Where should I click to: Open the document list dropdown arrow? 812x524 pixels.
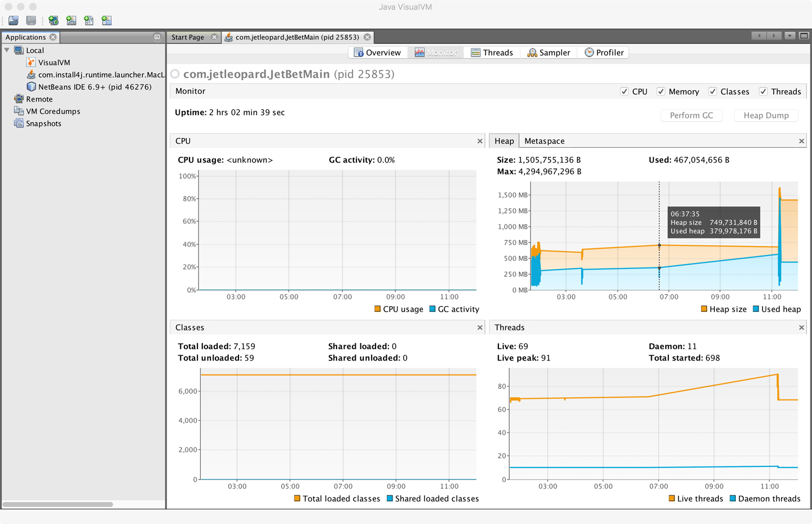pos(790,36)
